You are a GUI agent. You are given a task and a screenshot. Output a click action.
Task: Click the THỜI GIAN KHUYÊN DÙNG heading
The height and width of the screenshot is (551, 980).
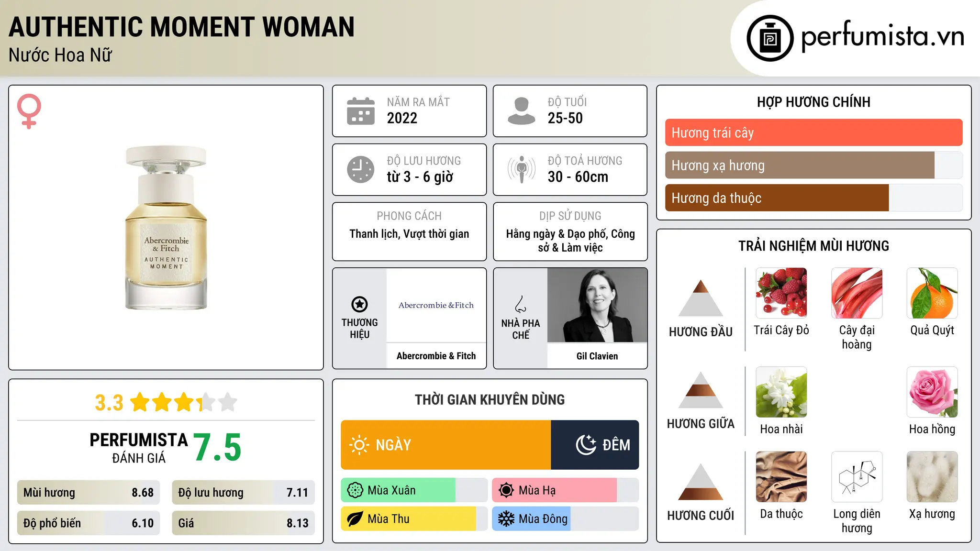(x=490, y=400)
